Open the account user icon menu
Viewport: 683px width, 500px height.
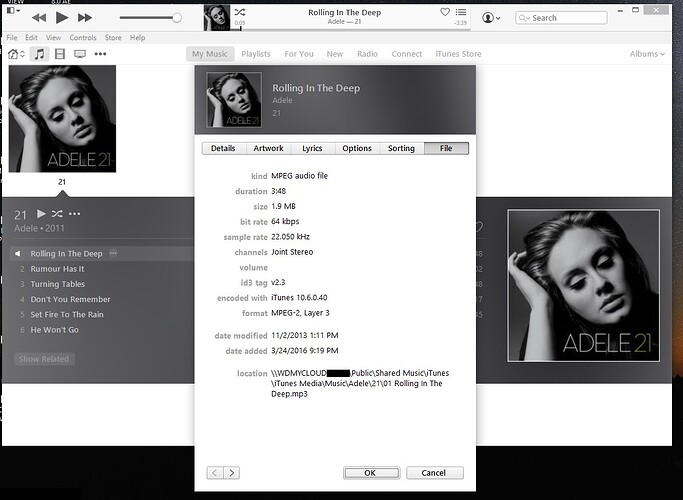491,18
